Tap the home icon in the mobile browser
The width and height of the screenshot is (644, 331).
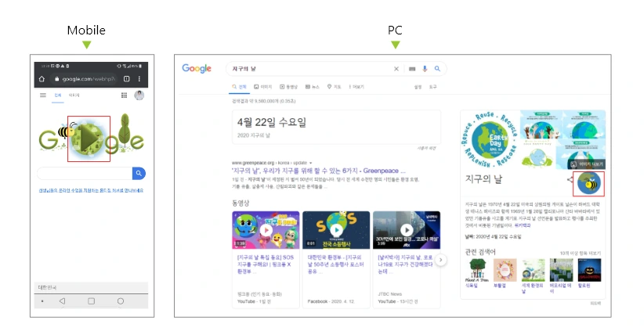coord(42,79)
